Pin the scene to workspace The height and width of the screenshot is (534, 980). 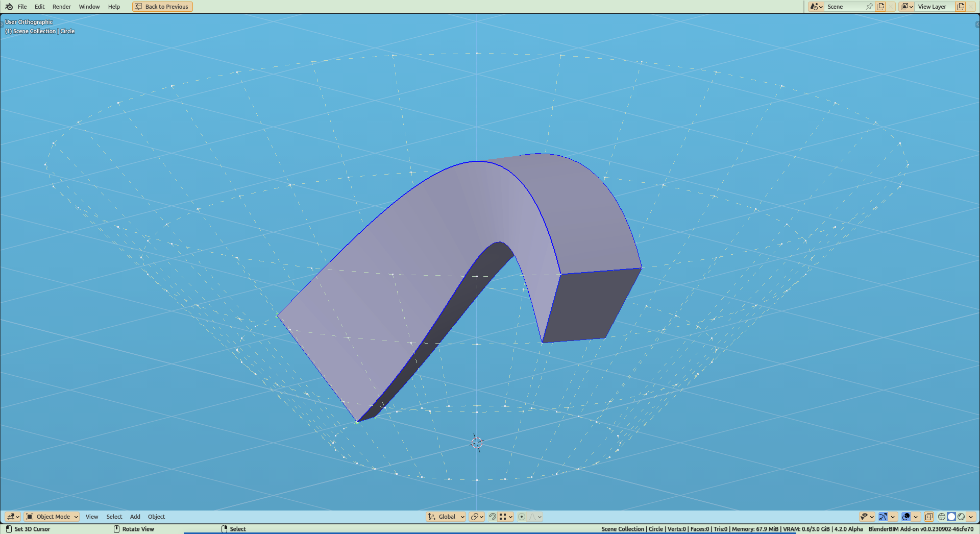coord(869,7)
